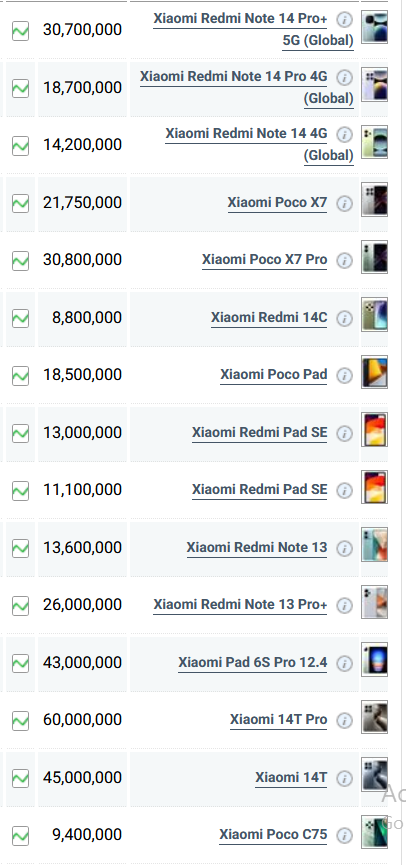Open Xiaomi Redmi Note 14 Pro 4G link
Image resolution: width=406 pixels, height=865 pixels.
[247, 87]
